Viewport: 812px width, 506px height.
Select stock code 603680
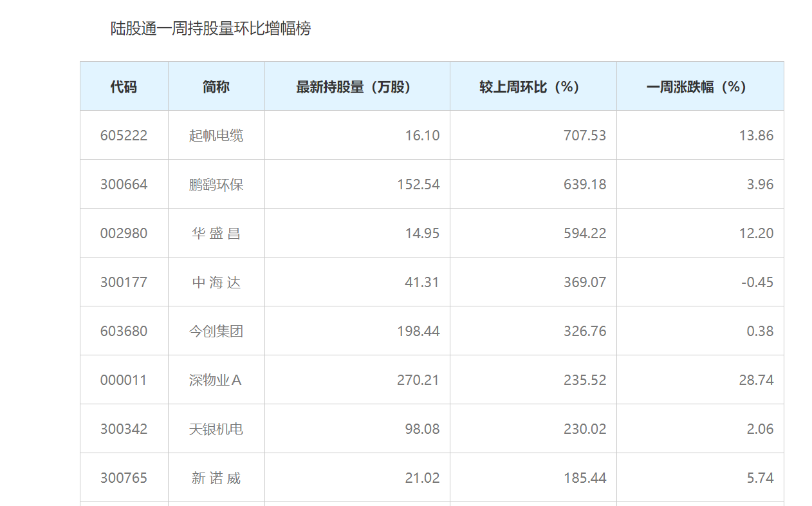click(124, 332)
